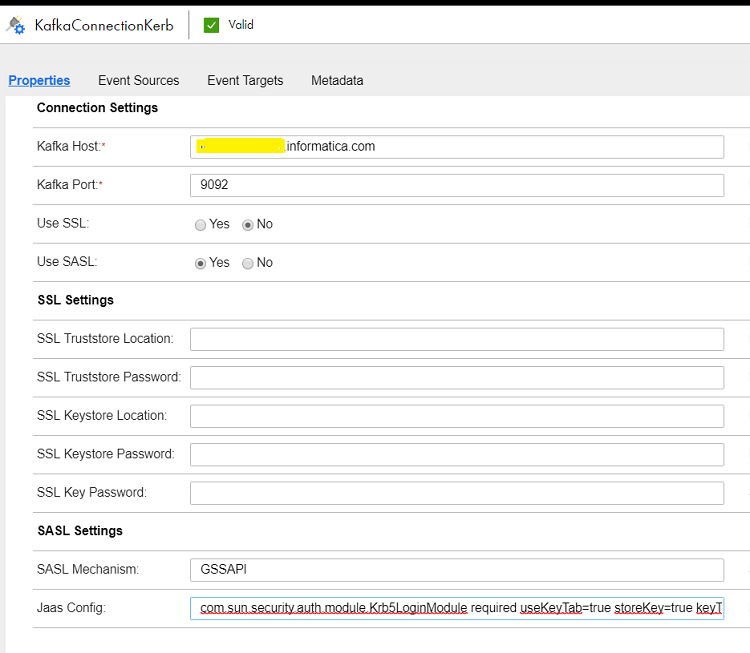The height and width of the screenshot is (653, 750).
Task: Click the KafkaConnectionKerb title text
Action: (x=104, y=25)
